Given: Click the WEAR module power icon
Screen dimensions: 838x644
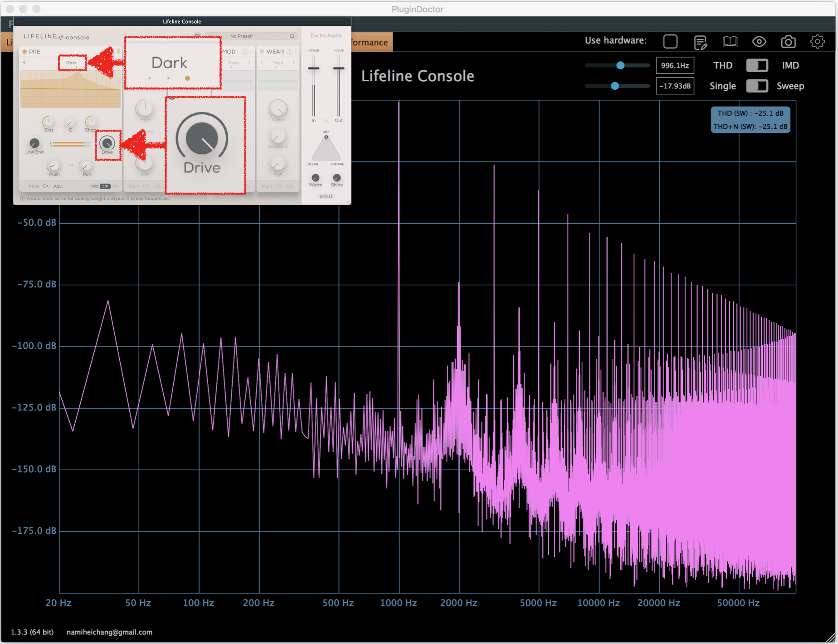Looking at the screenshot, I should (290, 51).
